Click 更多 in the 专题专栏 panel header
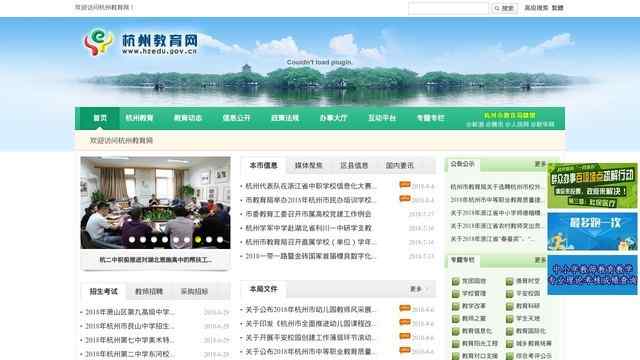The width and height of the screenshot is (640, 360). click(x=541, y=260)
